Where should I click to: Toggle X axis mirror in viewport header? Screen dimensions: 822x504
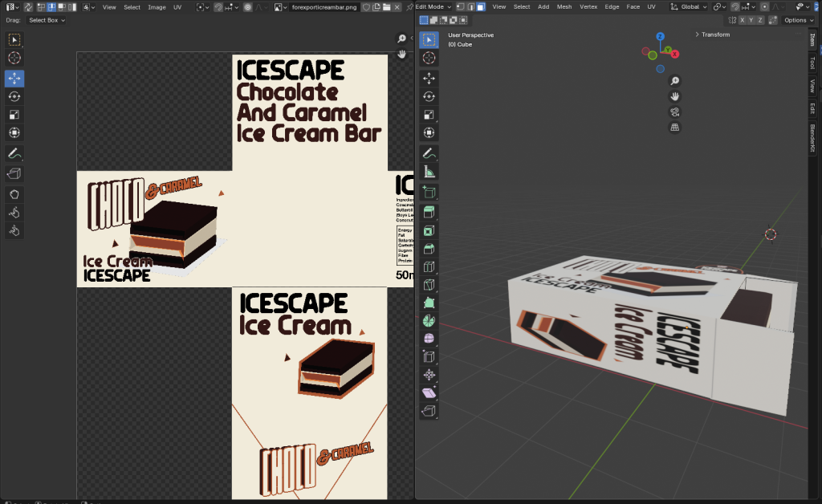pyautogui.click(x=741, y=20)
